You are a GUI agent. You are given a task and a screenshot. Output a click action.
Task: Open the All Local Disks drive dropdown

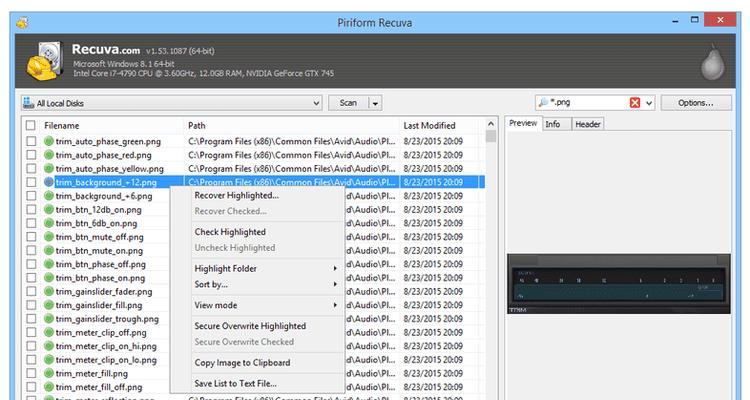click(171, 103)
